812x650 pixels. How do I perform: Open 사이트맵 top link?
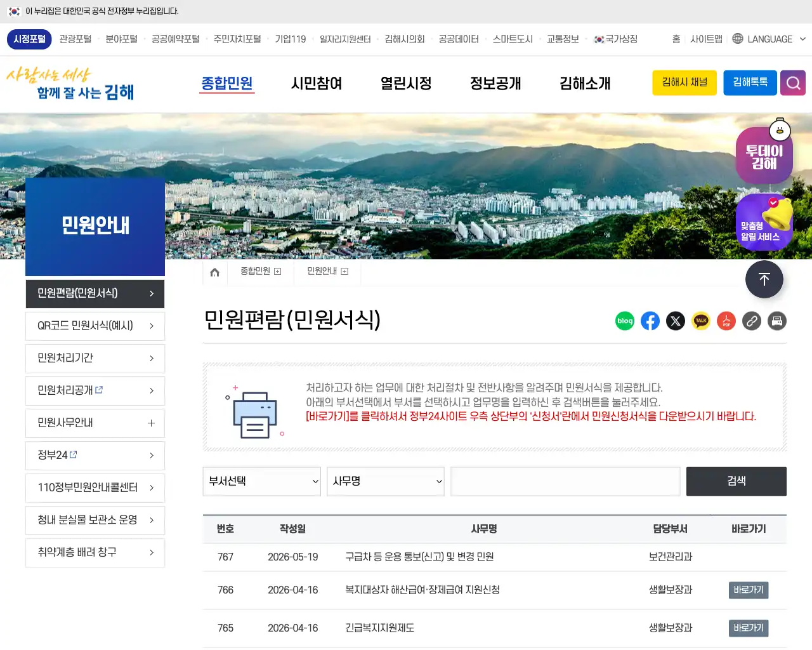(706, 39)
